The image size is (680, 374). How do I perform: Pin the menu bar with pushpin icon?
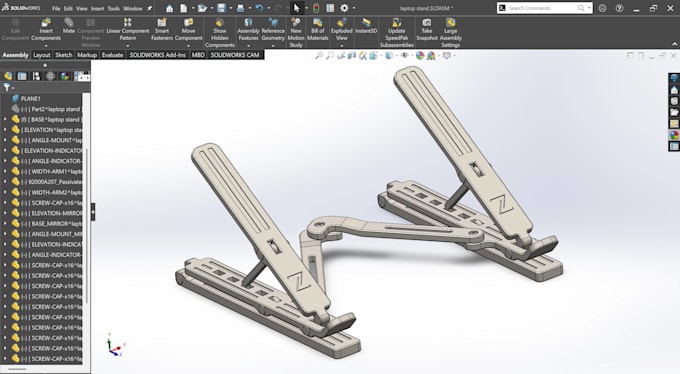coord(150,8)
